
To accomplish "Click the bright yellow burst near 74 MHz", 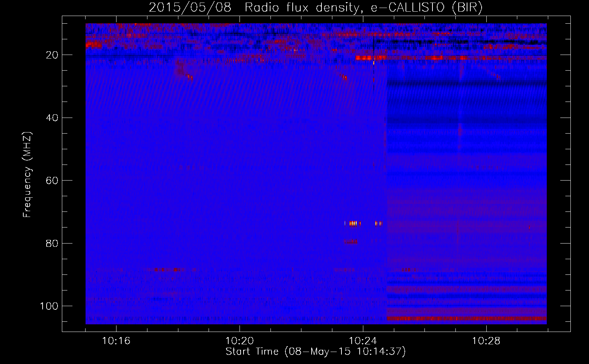I will [353, 223].
